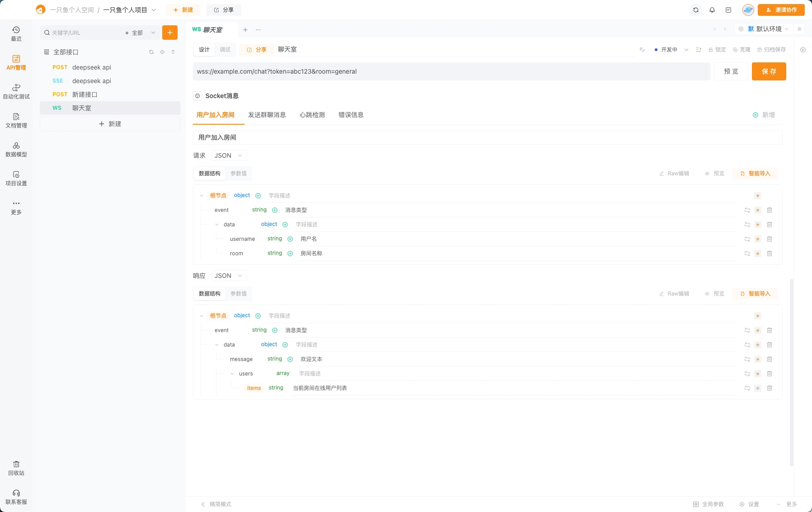Open the 开发中 status dropdown
Image resolution: width=812 pixels, height=512 pixels.
[x=671, y=50]
